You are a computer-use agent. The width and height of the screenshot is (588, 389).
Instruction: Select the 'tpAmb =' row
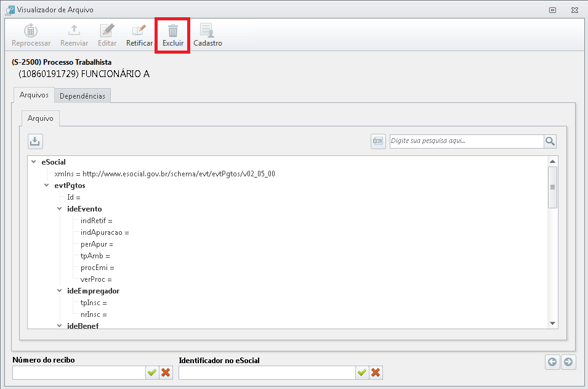[95, 256]
